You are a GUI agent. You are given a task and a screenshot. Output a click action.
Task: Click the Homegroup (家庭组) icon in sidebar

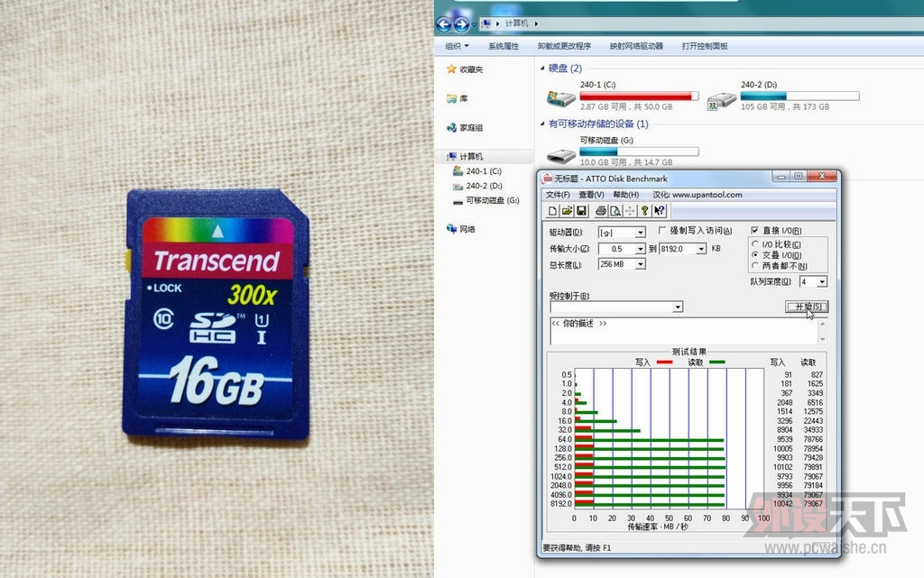[x=451, y=127]
